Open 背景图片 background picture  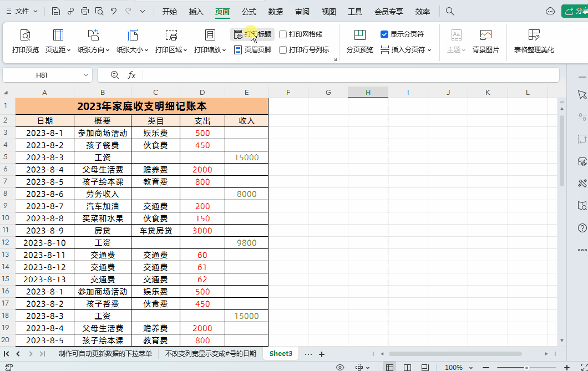[485, 41]
